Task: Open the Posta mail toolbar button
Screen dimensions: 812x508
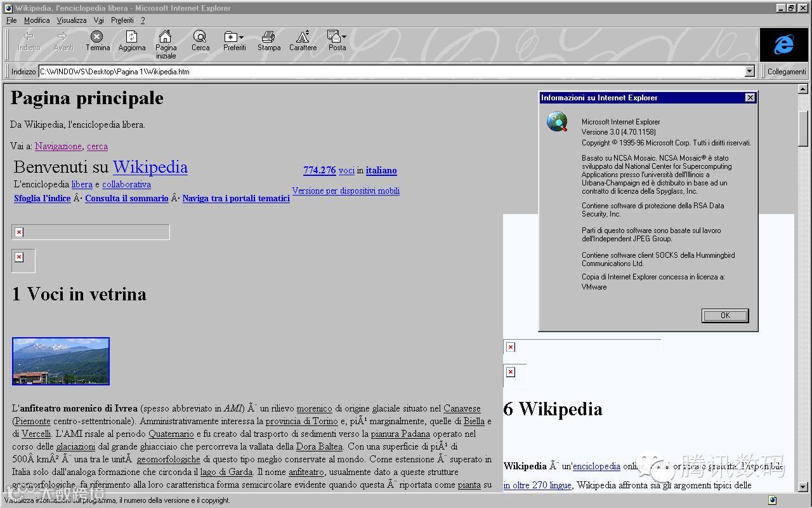Action: [x=337, y=41]
